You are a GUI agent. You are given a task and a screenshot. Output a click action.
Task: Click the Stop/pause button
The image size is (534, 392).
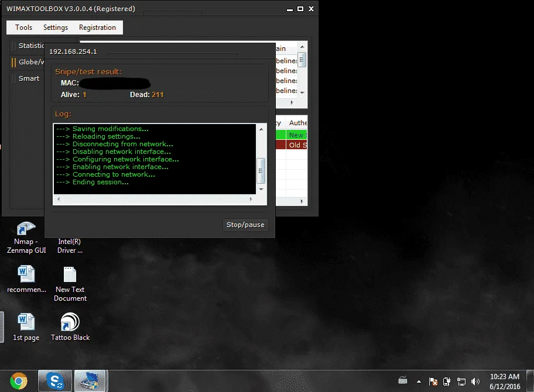click(x=245, y=225)
